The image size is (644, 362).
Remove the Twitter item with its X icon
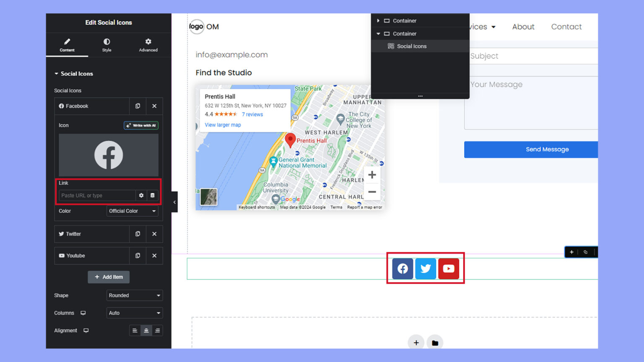[154, 234]
